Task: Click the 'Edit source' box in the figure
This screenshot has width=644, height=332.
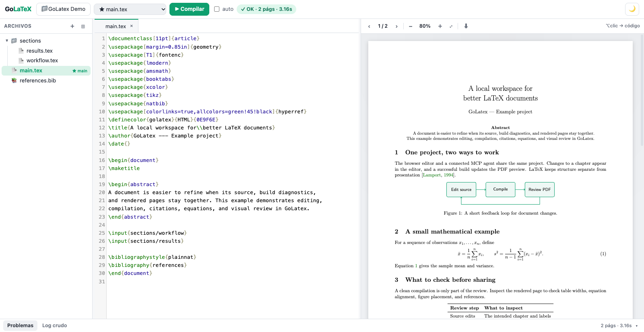Action: click(x=461, y=190)
